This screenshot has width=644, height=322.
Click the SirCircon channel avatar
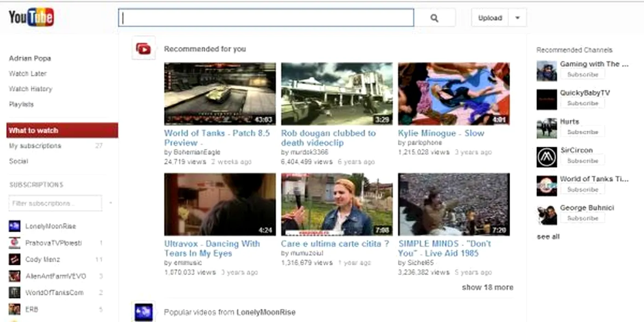click(546, 157)
